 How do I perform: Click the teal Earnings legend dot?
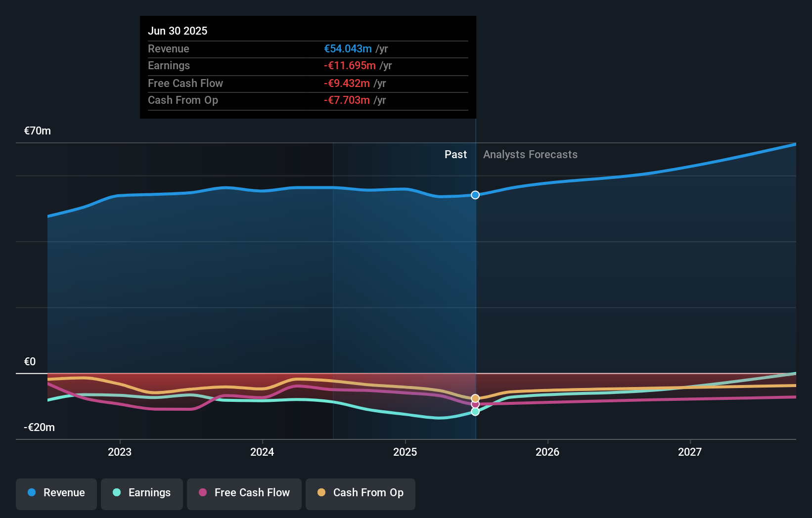[x=117, y=493]
